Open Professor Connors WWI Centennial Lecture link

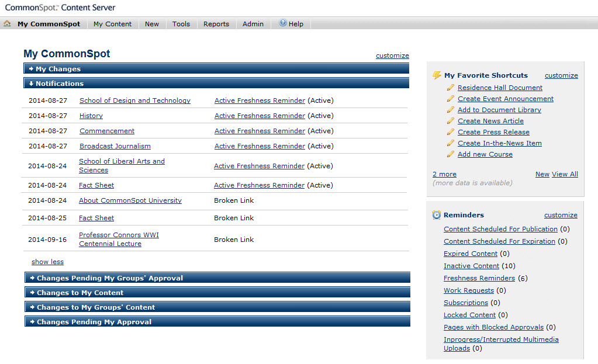point(119,239)
